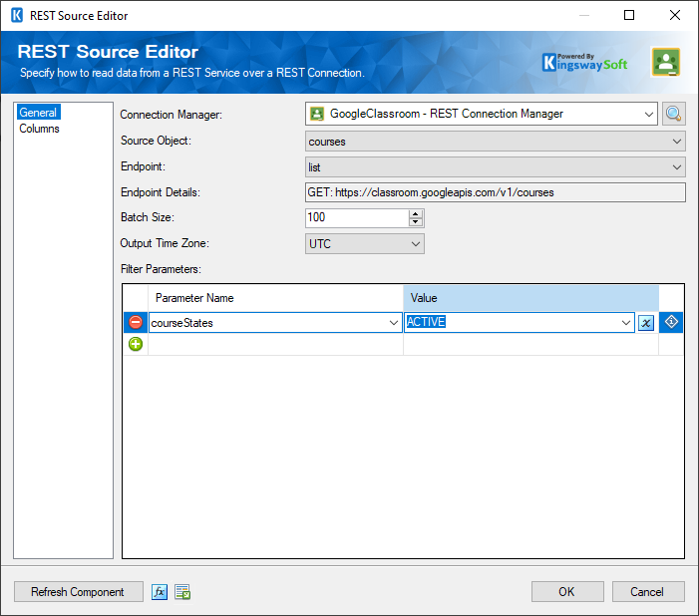Image resolution: width=699 pixels, height=616 pixels.
Task: Click the Batch Size input field
Action: (x=357, y=217)
